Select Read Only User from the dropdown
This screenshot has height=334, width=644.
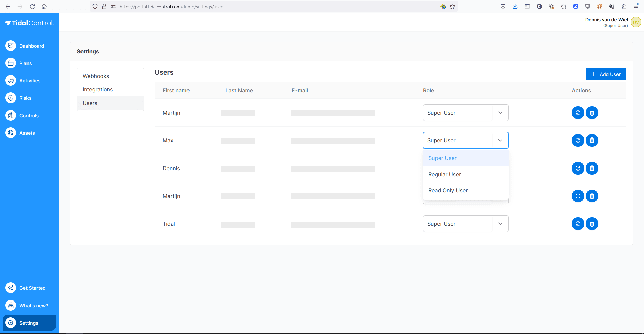[x=448, y=190]
